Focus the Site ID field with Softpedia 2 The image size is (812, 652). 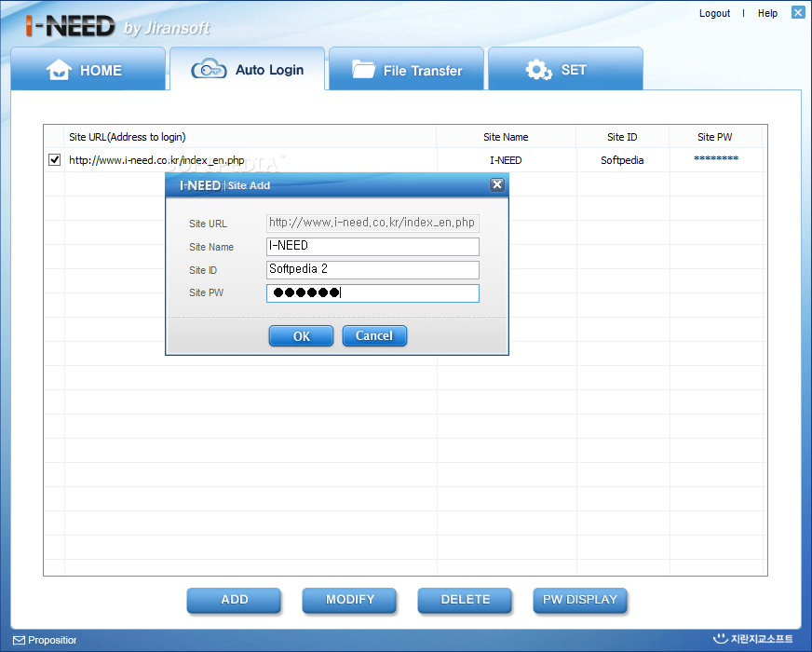coord(372,270)
